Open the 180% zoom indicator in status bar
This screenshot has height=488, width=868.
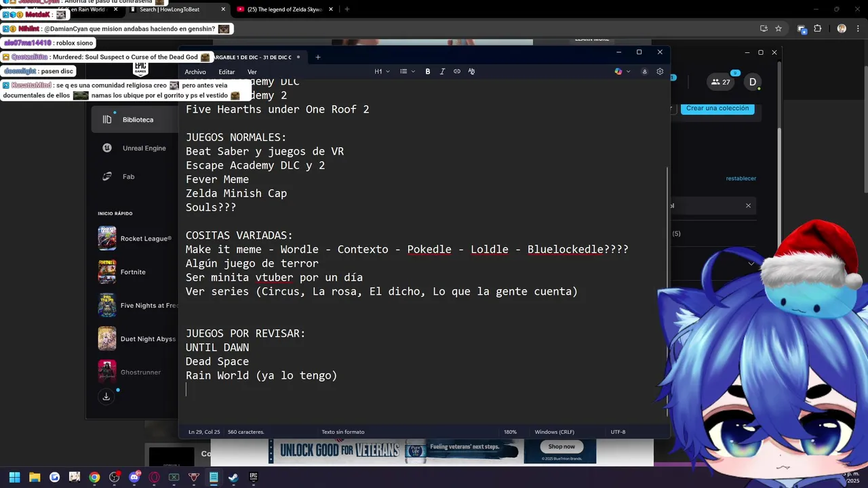[510, 432]
